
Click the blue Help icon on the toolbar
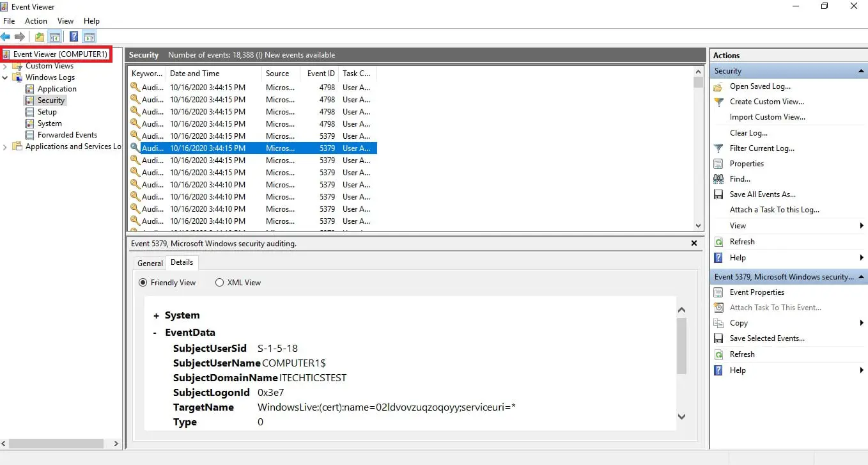click(x=74, y=36)
